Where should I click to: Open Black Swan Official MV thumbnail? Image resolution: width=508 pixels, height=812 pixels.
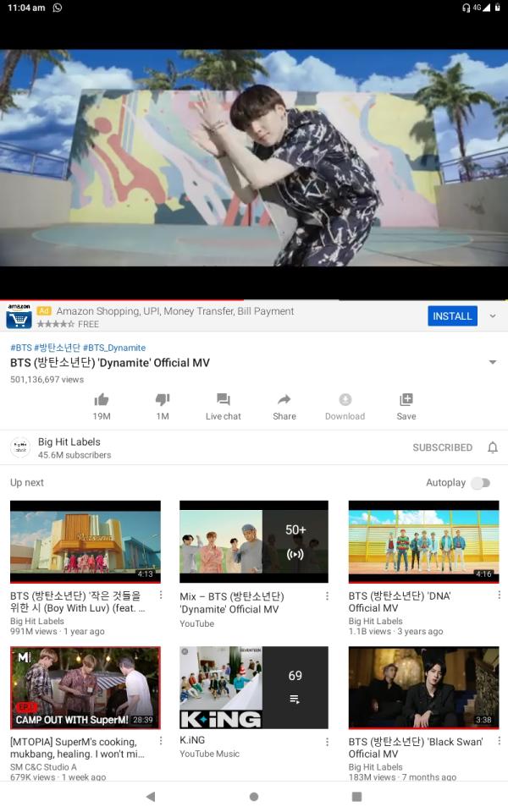424,688
